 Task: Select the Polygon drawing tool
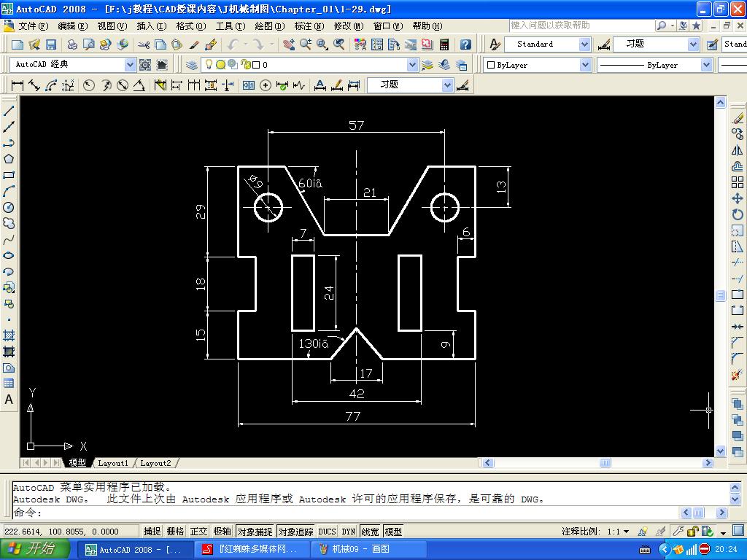(9, 159)
